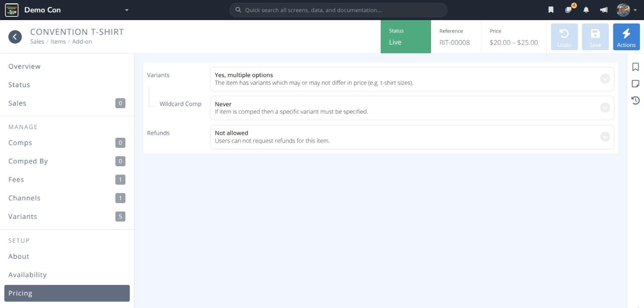644x308 pixels.
Task: Click the Convention T-Shirt page title
Action: point(77,32)
